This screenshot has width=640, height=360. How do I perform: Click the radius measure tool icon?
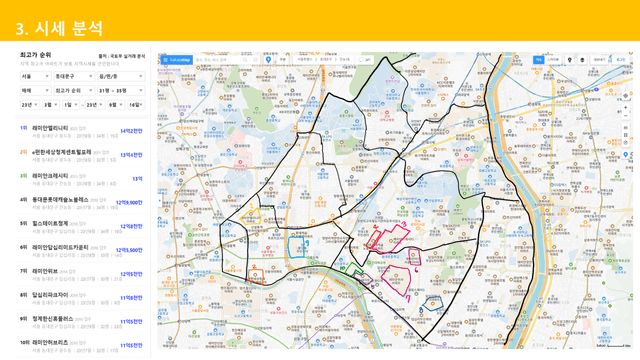pyautogui.click(x=625, y=142)
